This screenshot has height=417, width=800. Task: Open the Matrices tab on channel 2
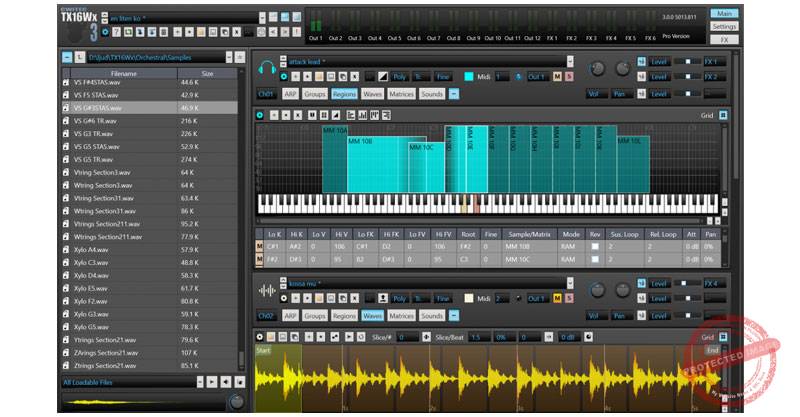pyautogui.click(x=402, y=315)
